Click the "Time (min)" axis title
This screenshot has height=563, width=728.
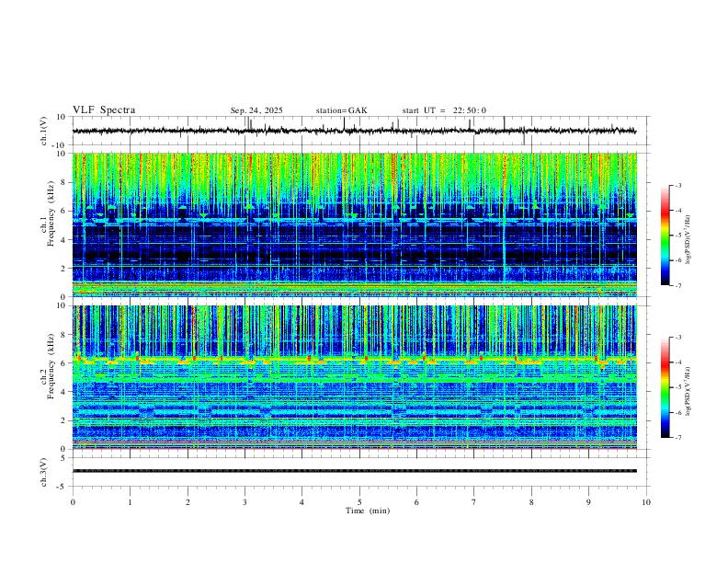point(368,511)
